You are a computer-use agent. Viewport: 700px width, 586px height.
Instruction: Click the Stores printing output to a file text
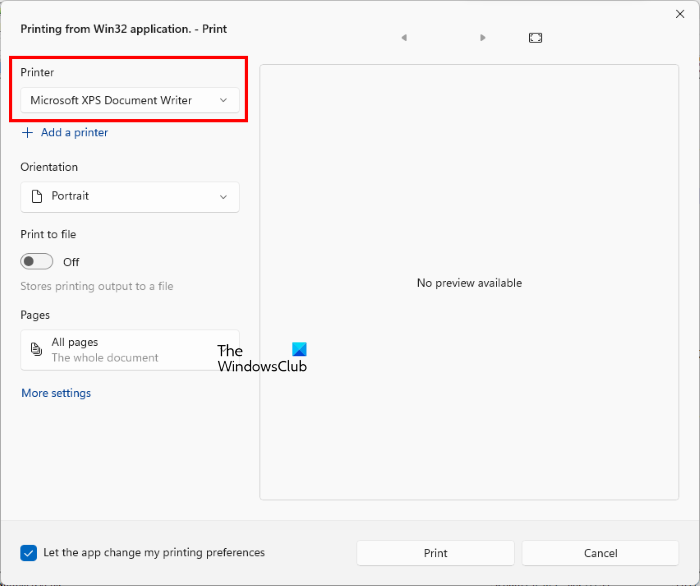tap(97, 286)
